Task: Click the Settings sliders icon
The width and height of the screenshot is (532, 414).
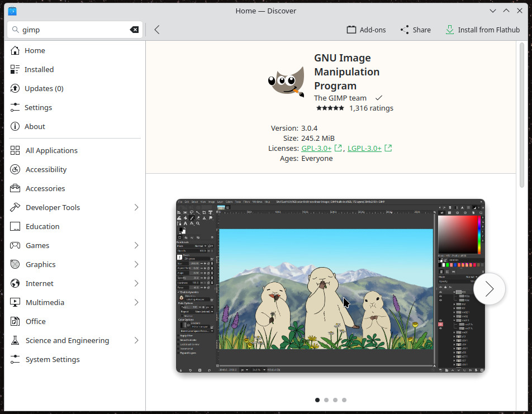Action: click(x=15, y=108)
